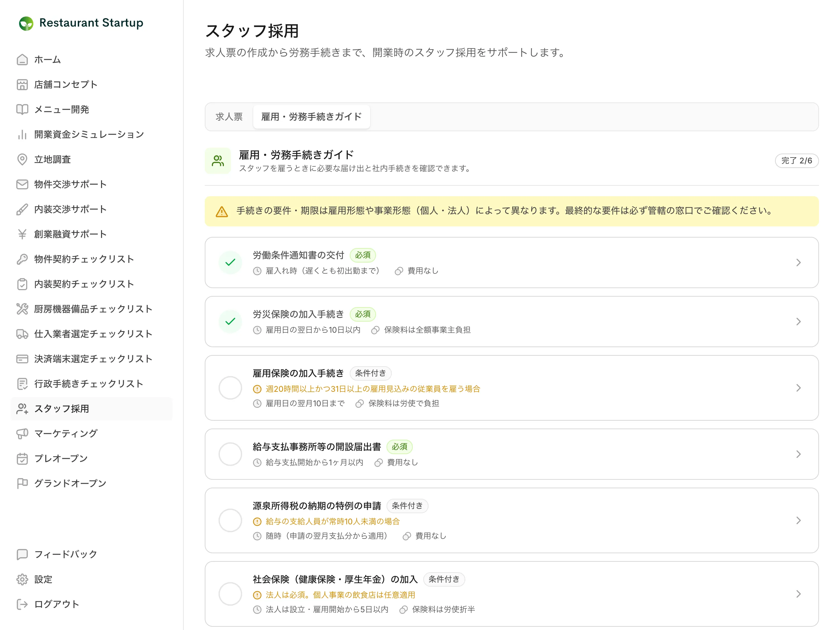Open 開業資金シミュレーション bar chart icon
This screenshot has width=840, height=630.
(x=22, y=135)
